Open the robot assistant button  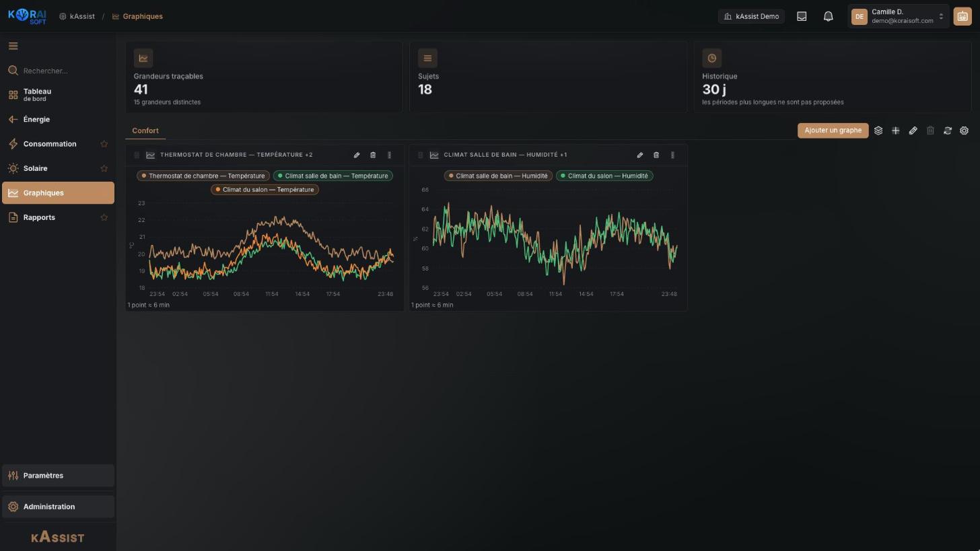[x=963, y=16]
